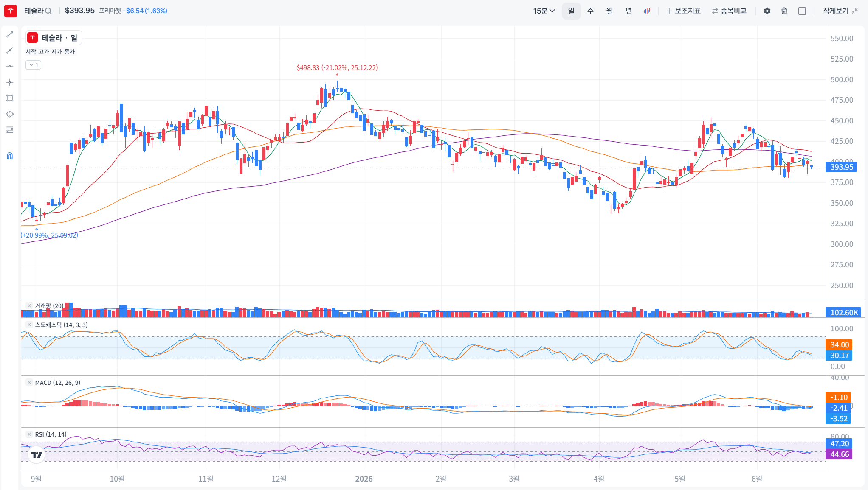Remove the MACD (12, 26, 9) indicator
Viewport: 868px width, 490px height.
click(29, 382)
